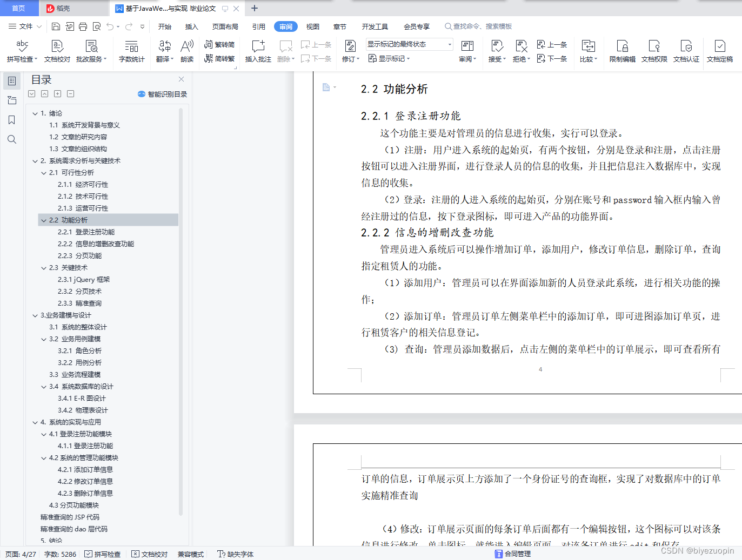The width and height of the screenshot is (742, 560).
Task: Click the 限制编辑 restrict editing icon
Action: 623,51
